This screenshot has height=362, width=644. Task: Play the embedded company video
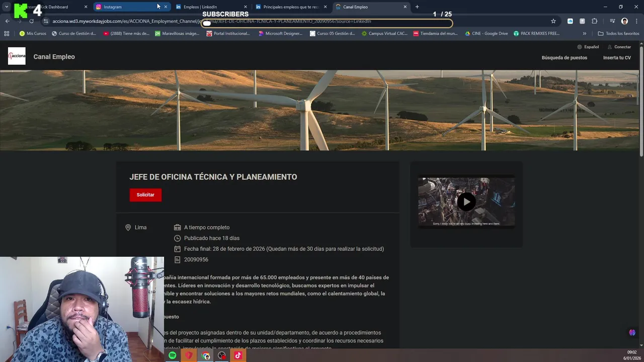[x=466, y=202]
